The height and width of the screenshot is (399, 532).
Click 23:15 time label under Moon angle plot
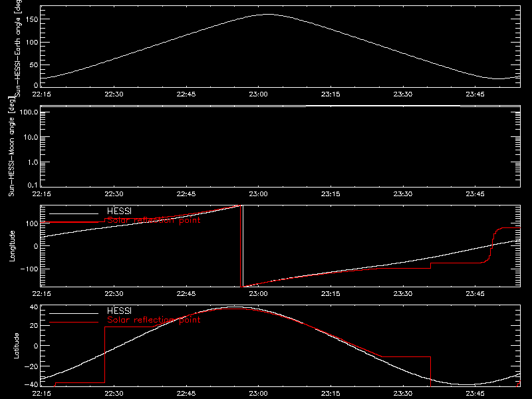tap(331, 194)
